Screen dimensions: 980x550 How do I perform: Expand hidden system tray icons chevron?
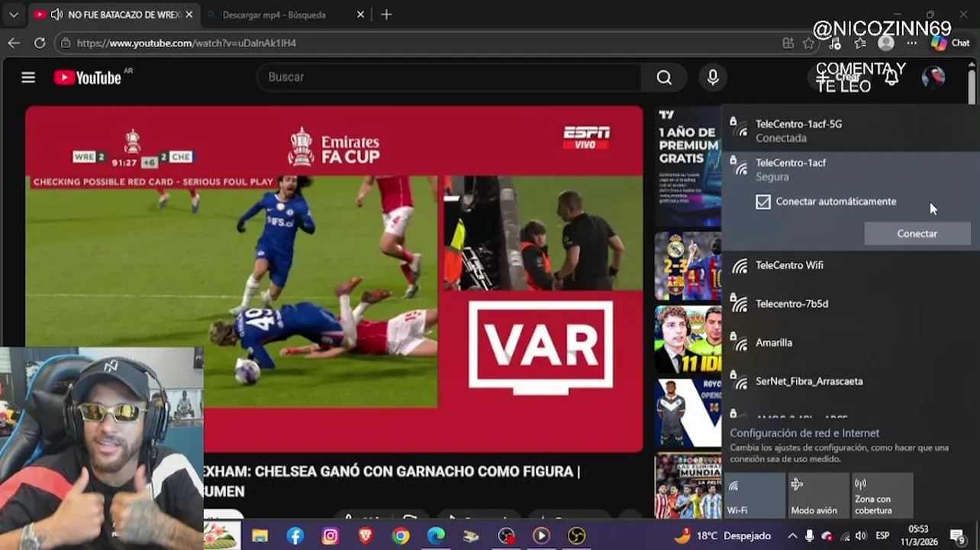point(792,536)
